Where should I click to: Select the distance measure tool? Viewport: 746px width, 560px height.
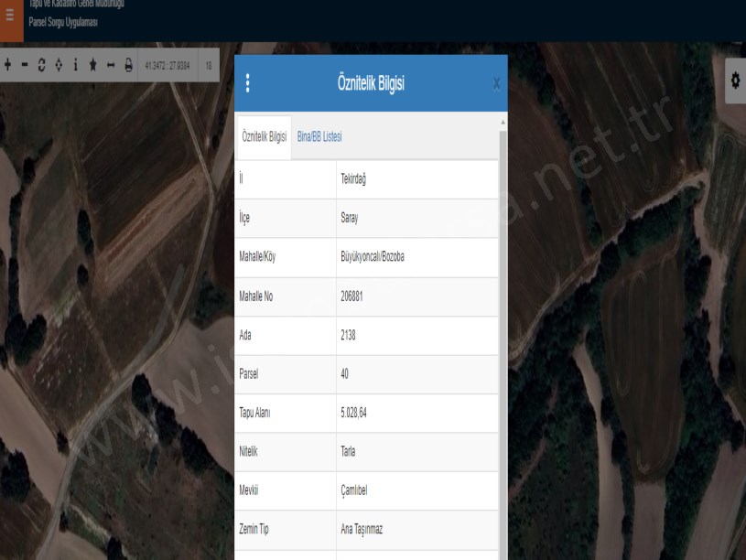111,66
